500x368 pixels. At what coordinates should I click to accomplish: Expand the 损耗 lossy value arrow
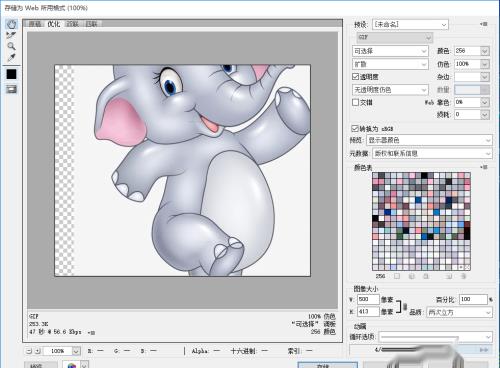click(485, 115)
